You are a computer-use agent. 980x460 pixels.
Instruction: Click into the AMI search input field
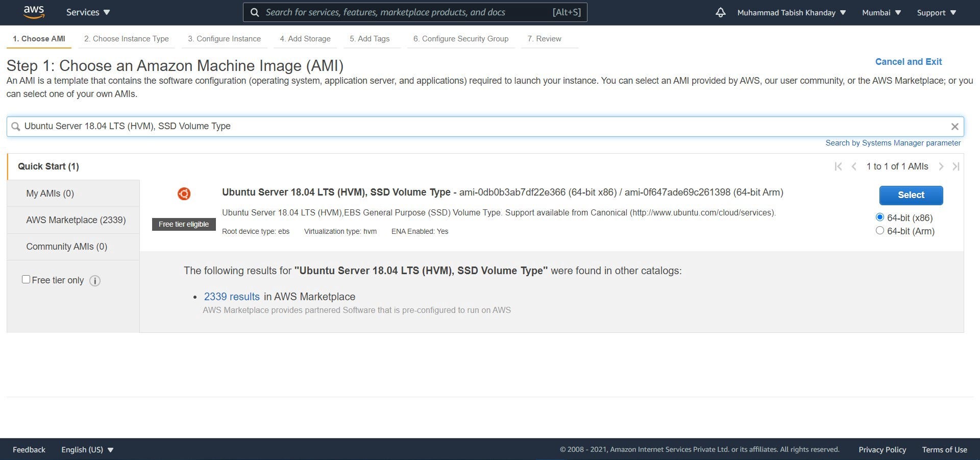pyautogui.click(x=485, y=127)
